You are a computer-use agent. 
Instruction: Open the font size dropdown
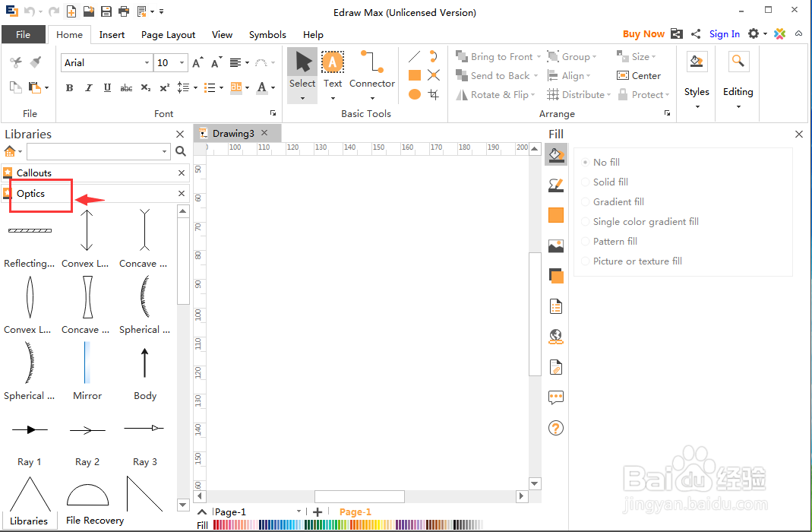tap(182, 62)
